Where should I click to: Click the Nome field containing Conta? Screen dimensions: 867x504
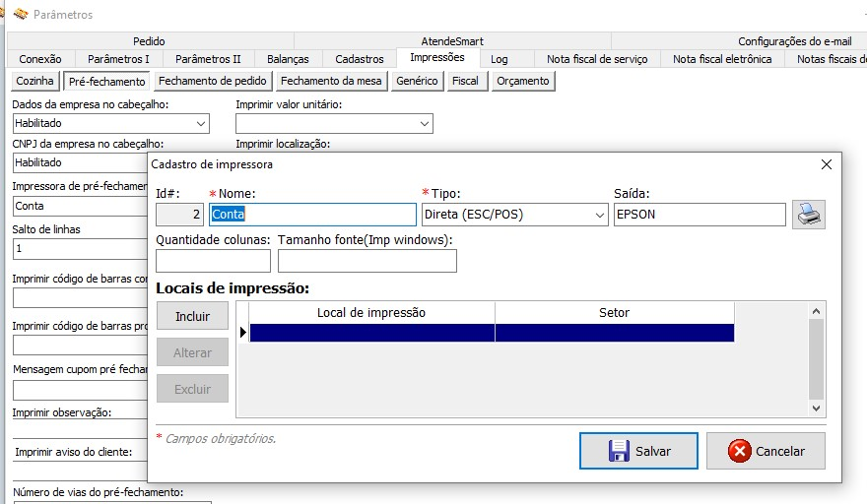[x=312, y=215]
